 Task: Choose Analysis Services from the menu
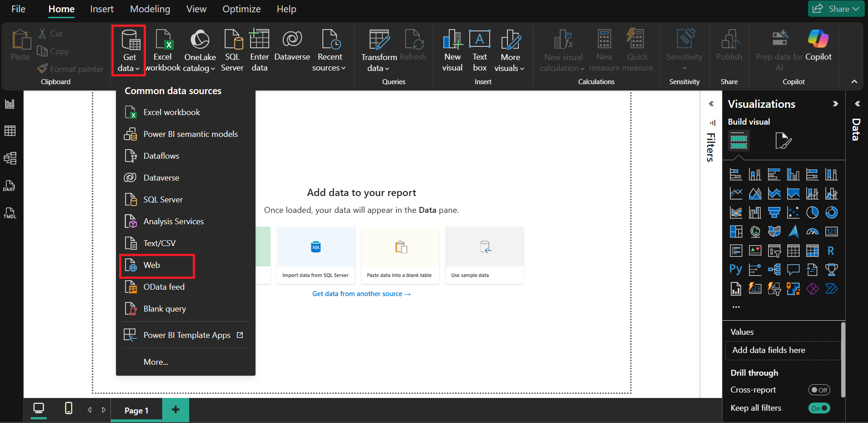click(x=186, y=222)
